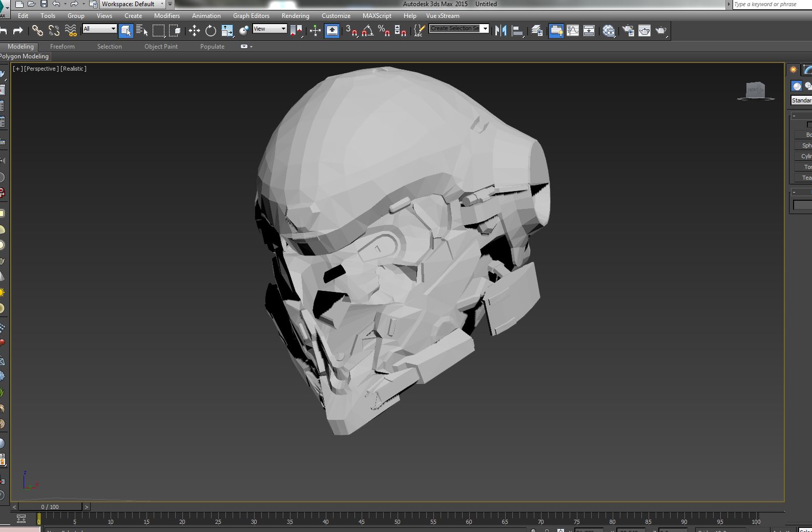Click the main toolbar Redo arrow
The image size is (812, 532).
(18, 31)
